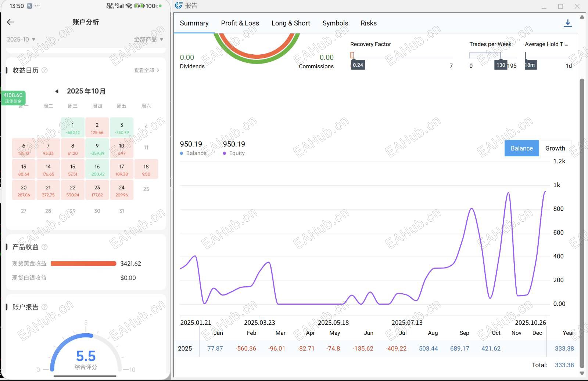The width and height of the screenshot is (588, 381).
Task: Toggle the Equity legend series
Action: click(x=234, y=153)
